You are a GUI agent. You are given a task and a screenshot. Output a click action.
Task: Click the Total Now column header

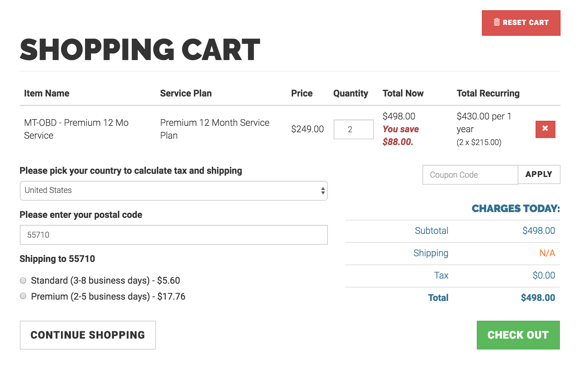pos(403,93)
